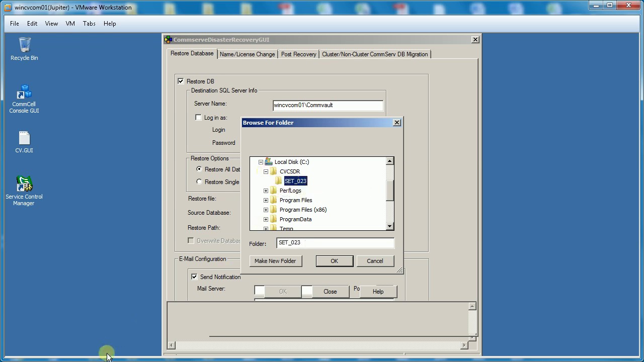Click the SET_023 folder icon
This screenshot has width=644, height=362.
[x=279, y=181]
